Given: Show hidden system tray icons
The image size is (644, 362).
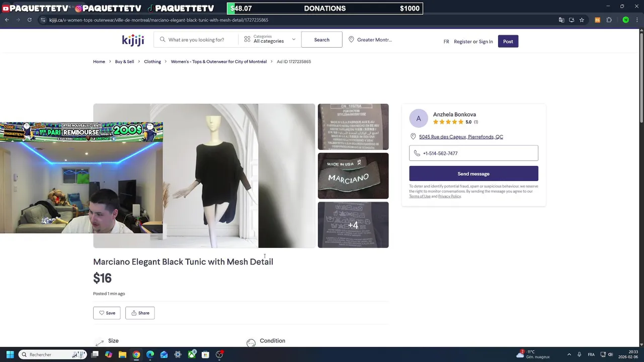Looking at the screenshot, I should click(569, 354).
